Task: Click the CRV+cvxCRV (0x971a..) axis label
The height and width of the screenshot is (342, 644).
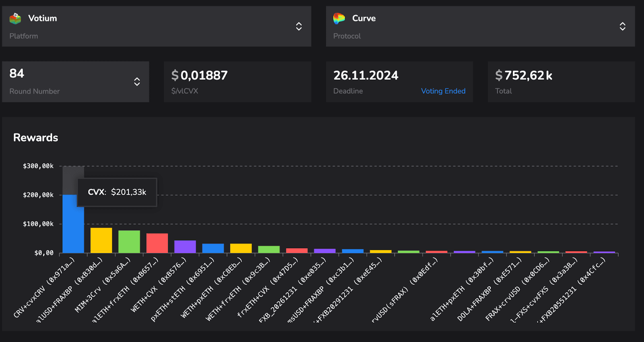Action: click(x=44, y=287)
